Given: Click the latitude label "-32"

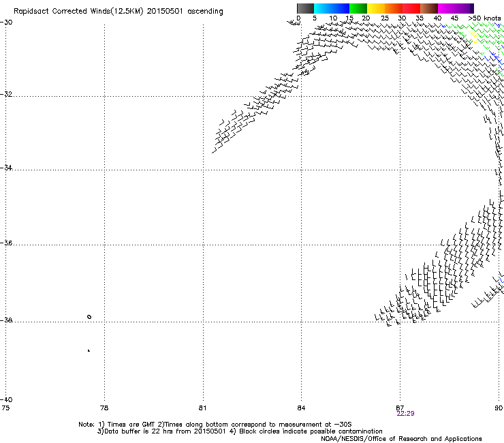Looking at the screenshot, I should (x=6, y=94).
